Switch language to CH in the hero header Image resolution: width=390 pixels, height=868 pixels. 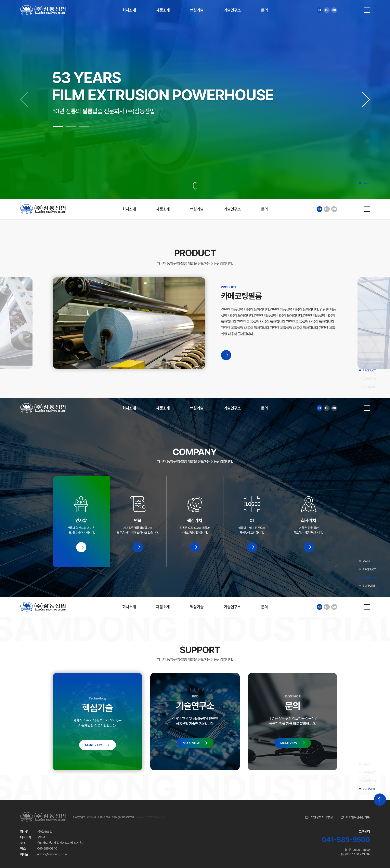pos(334,10)
